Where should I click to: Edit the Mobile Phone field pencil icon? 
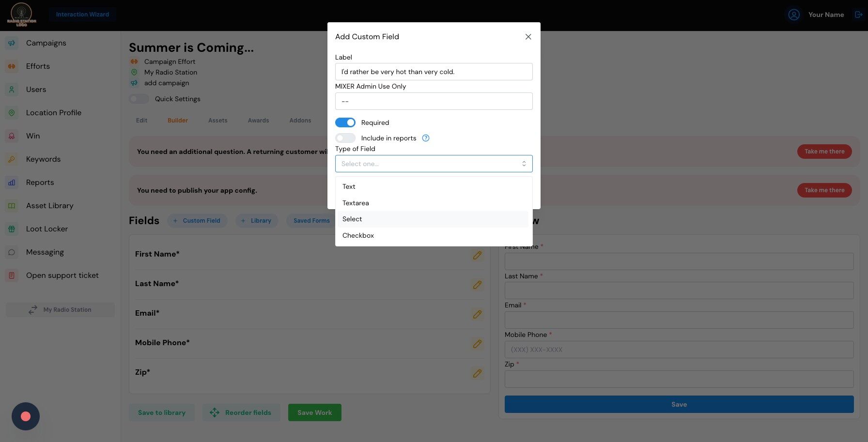(477, 344)
